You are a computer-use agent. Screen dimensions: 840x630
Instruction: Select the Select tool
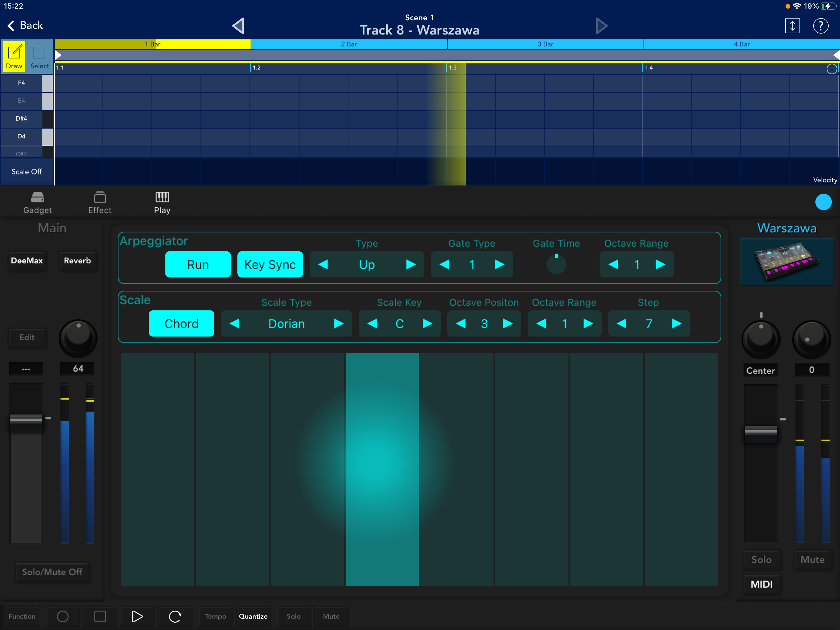[x=39, y=56]
